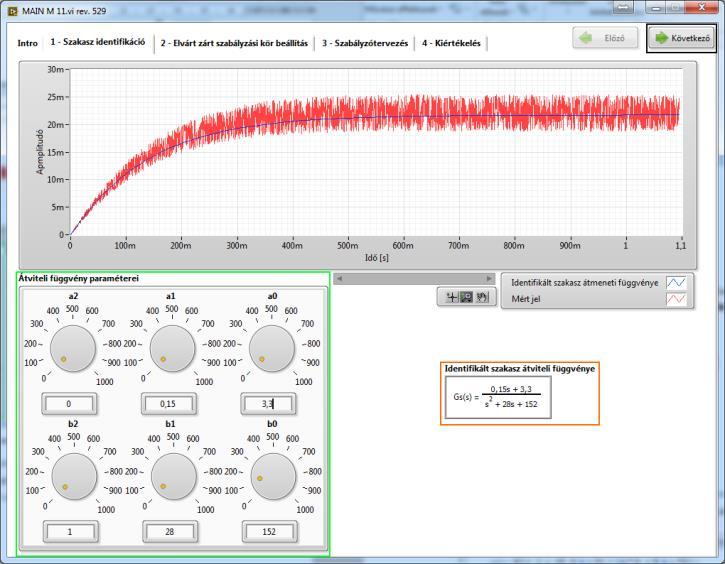725x564 pixels.
Task: Click the step response plot area
Action: pos(376,152)
